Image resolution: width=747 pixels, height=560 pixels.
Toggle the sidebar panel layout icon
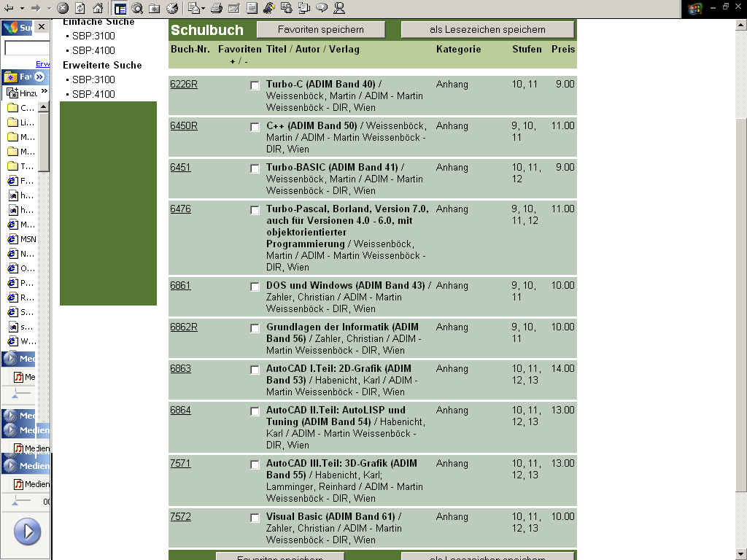coord(120,8)
